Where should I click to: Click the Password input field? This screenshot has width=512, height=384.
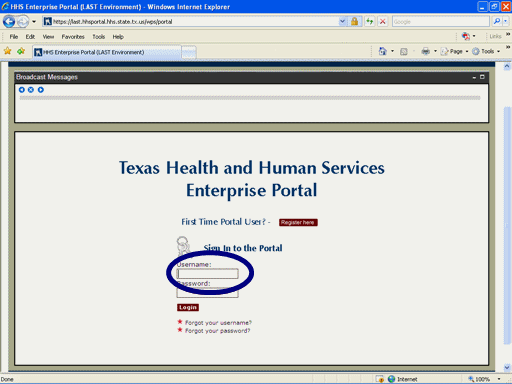(208, 293)
